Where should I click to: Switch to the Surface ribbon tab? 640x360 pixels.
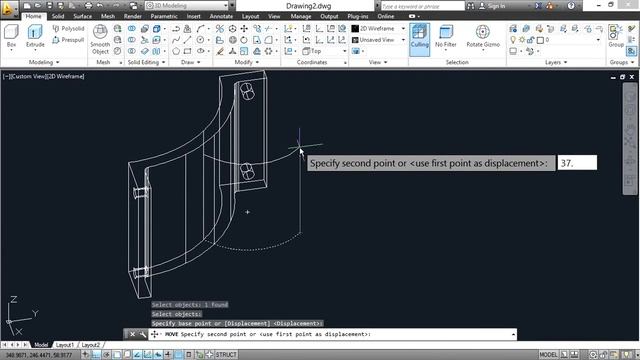pos(82,16)
